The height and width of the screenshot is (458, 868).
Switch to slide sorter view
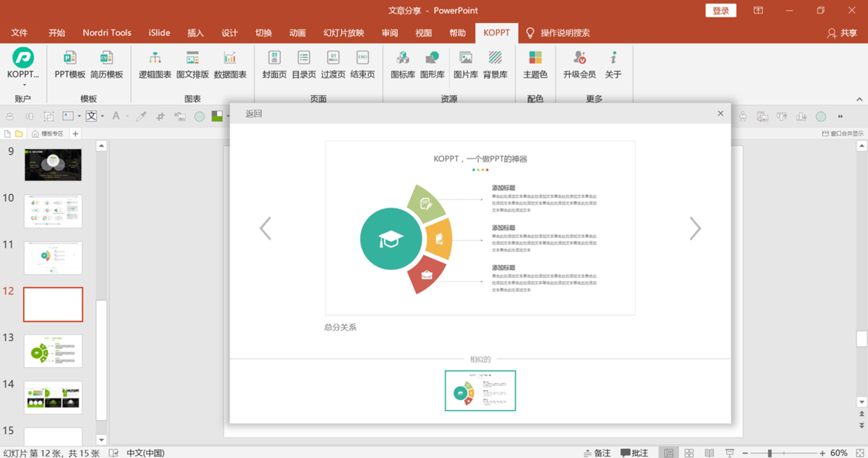[x=689, y=452]
